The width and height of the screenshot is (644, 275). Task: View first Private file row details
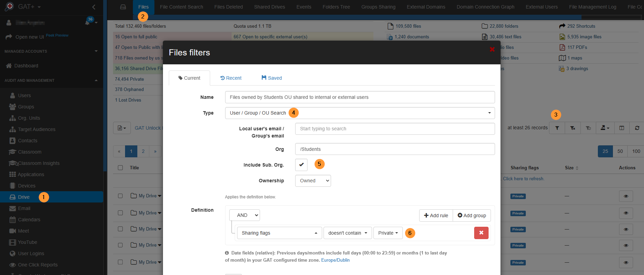(x=626, y=196)
